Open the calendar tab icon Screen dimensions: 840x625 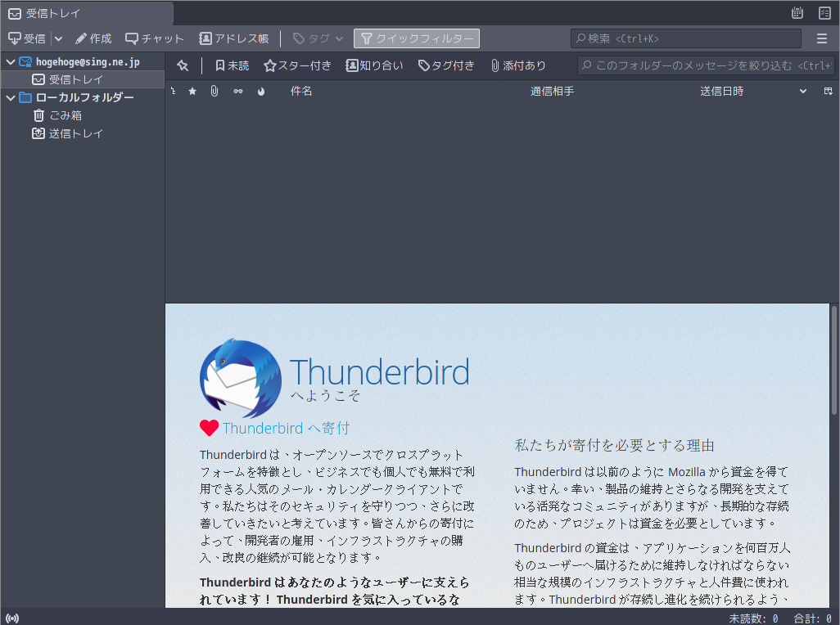797,13
